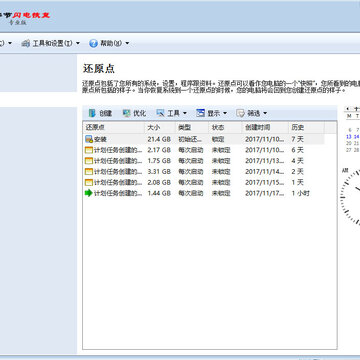
Task: Click the 初始还... type cell
Action: [190, 139]
